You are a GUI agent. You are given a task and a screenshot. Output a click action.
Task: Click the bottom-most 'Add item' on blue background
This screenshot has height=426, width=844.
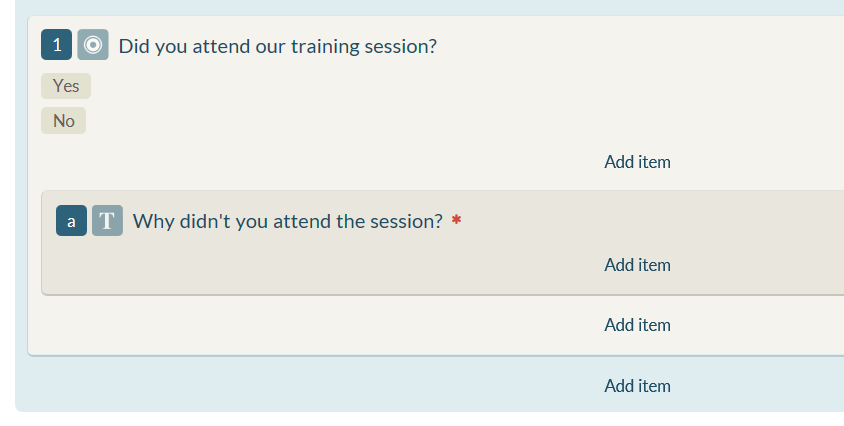(x=637, y=386)
